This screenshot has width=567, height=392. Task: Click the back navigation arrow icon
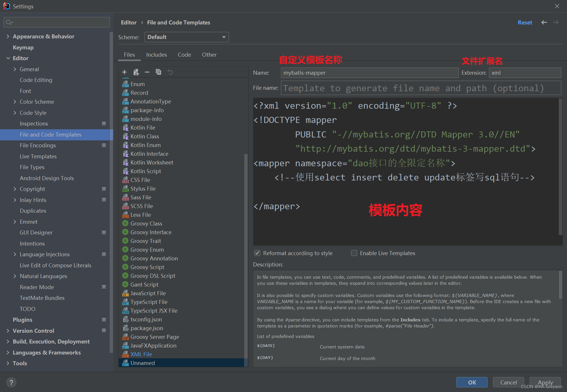pos(544,22)
